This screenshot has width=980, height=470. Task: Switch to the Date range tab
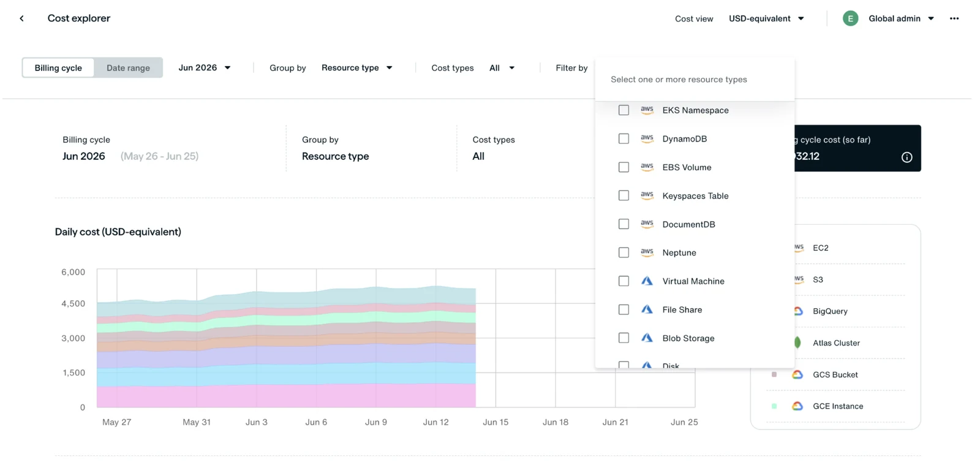[128, 67]
